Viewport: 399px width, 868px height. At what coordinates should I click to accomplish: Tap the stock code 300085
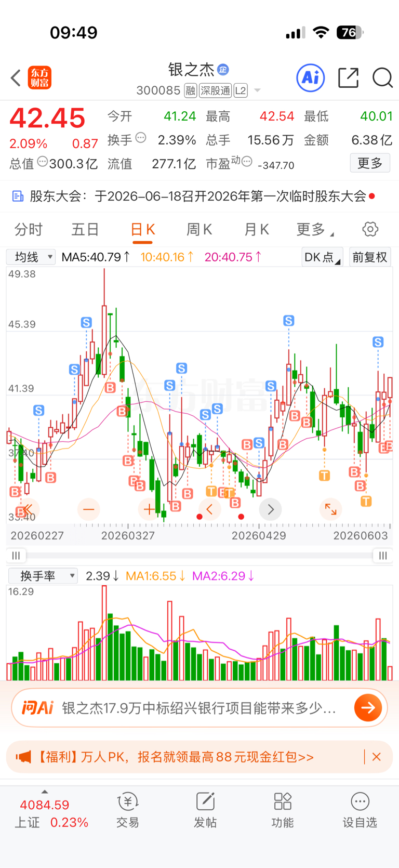pyautogui.click(x=158, y=91)
